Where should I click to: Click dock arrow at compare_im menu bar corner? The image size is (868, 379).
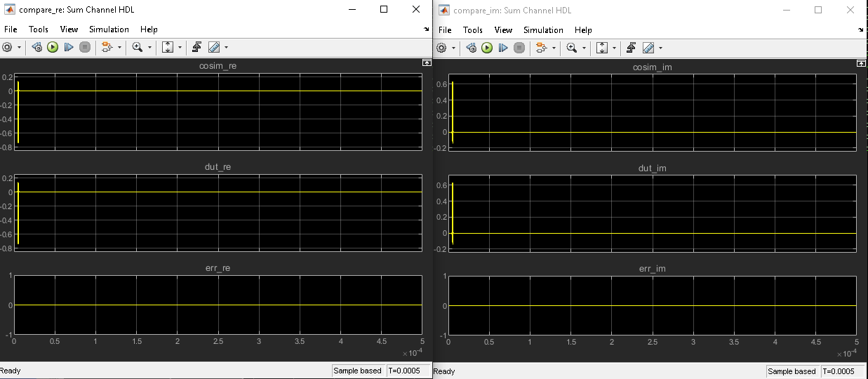click(861, 31)
